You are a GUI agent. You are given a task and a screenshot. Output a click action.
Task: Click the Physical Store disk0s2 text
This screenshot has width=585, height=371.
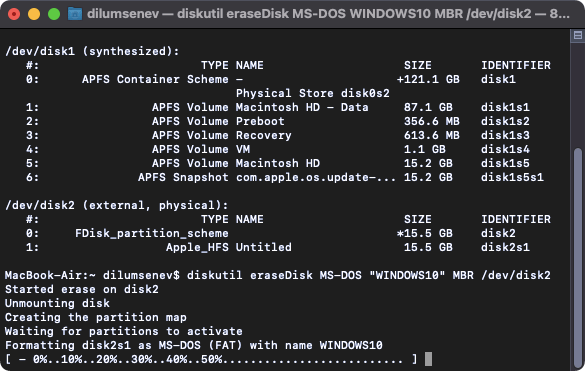click(313, 93)
